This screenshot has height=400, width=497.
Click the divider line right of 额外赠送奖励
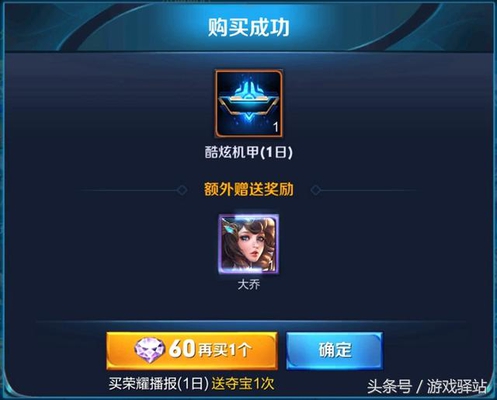tap(369, 190)
